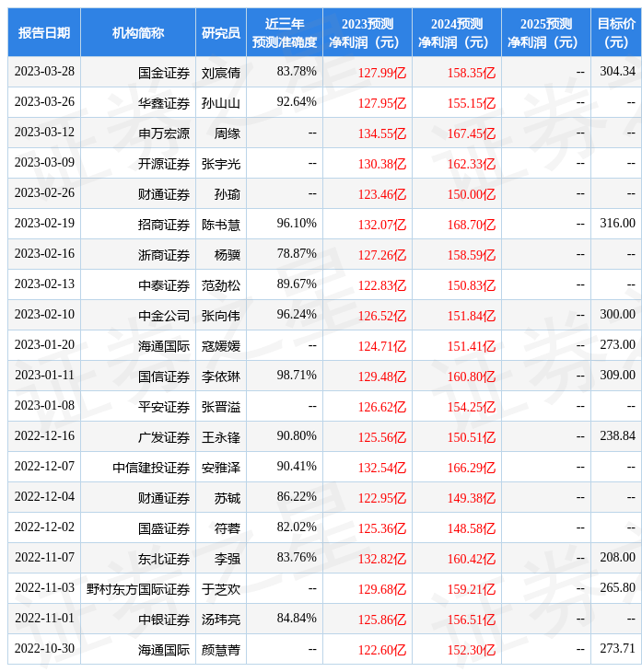Click researcher name 寇媛媛

click(221, 347)
